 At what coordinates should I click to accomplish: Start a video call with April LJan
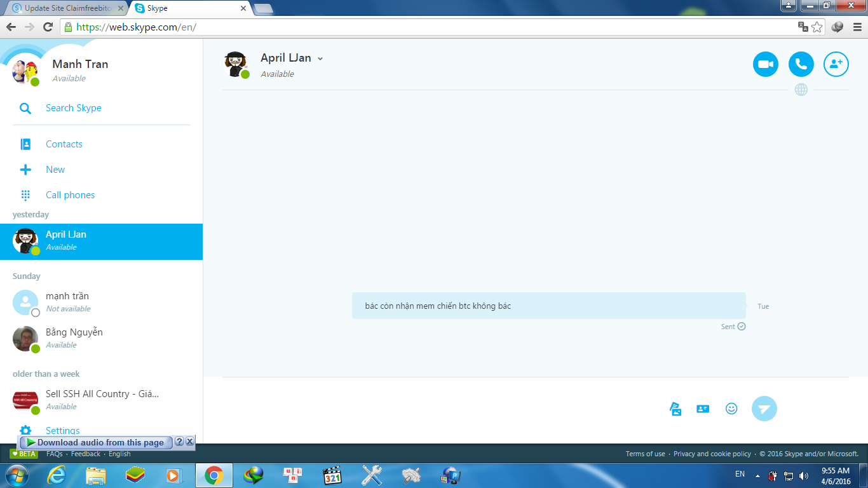pos(766,64)
